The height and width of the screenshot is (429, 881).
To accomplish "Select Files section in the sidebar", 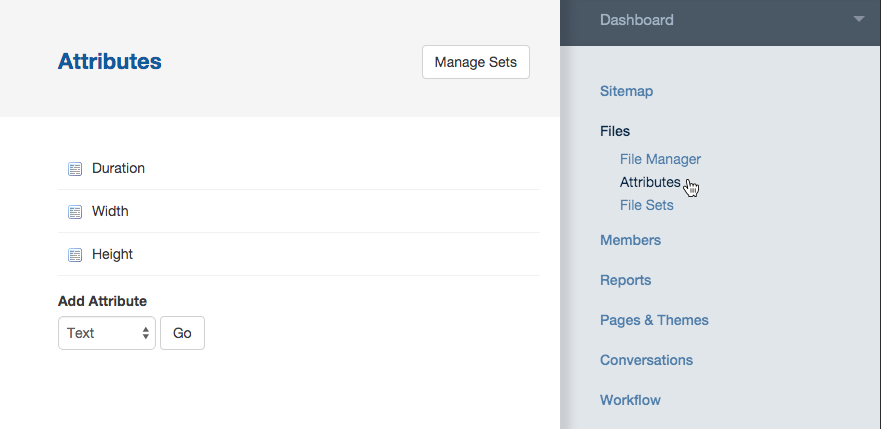I will (x=615, y=131).
